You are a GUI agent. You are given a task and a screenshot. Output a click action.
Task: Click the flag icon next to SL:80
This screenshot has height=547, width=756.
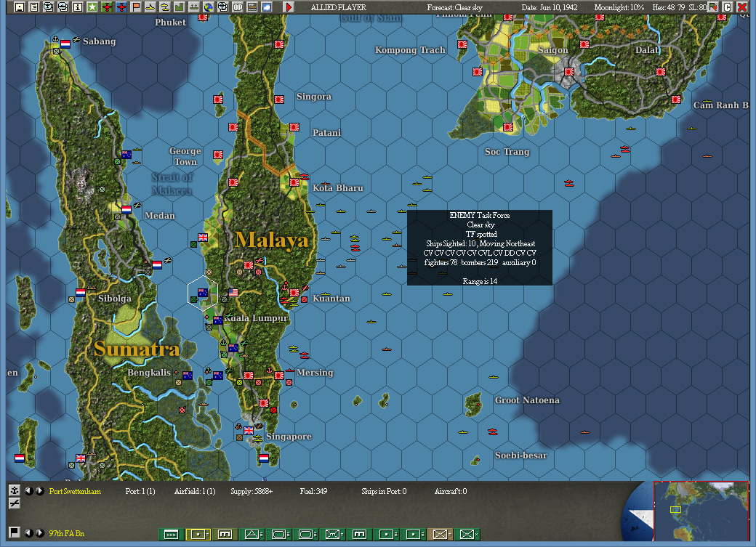pos(713,7)
